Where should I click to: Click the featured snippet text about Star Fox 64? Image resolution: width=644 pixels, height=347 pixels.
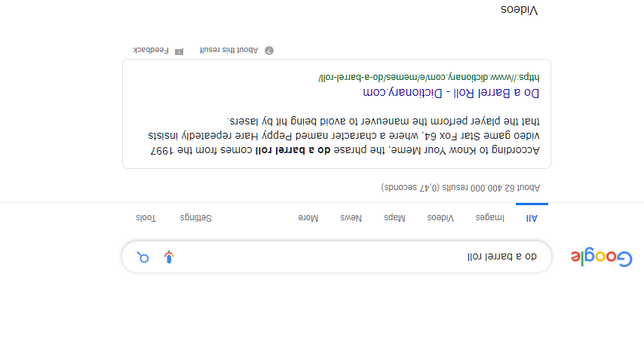pyautogui.click(x=343, y=136)
